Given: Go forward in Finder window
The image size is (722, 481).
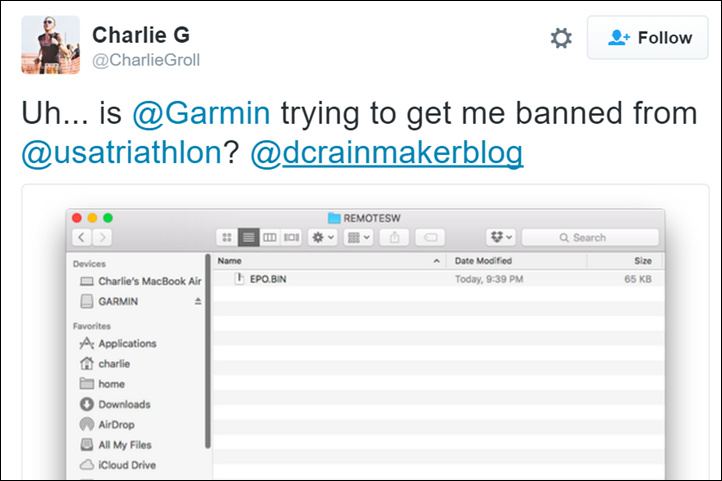Looking at the screenshot, I should coord(102,238).
